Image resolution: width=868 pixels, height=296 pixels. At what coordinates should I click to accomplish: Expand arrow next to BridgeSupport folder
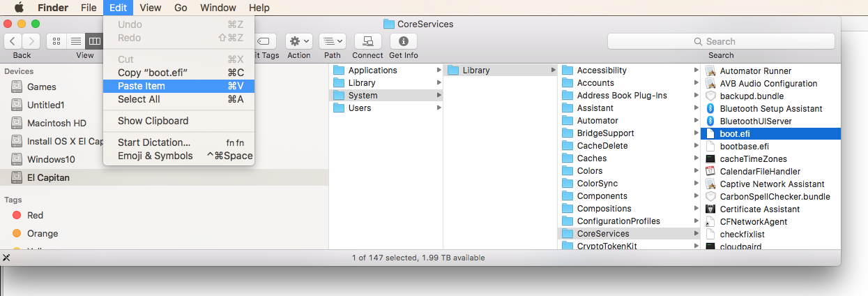point(696,133)
